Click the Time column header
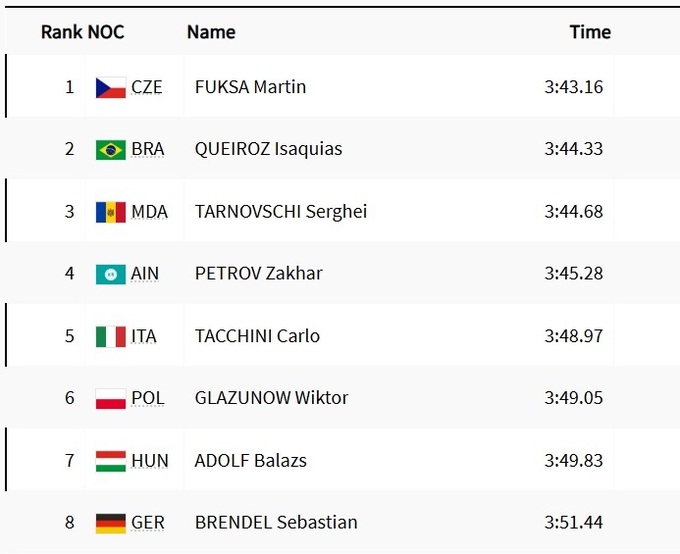This screenshot has width=680, height=554. click(x=590, y=32)
